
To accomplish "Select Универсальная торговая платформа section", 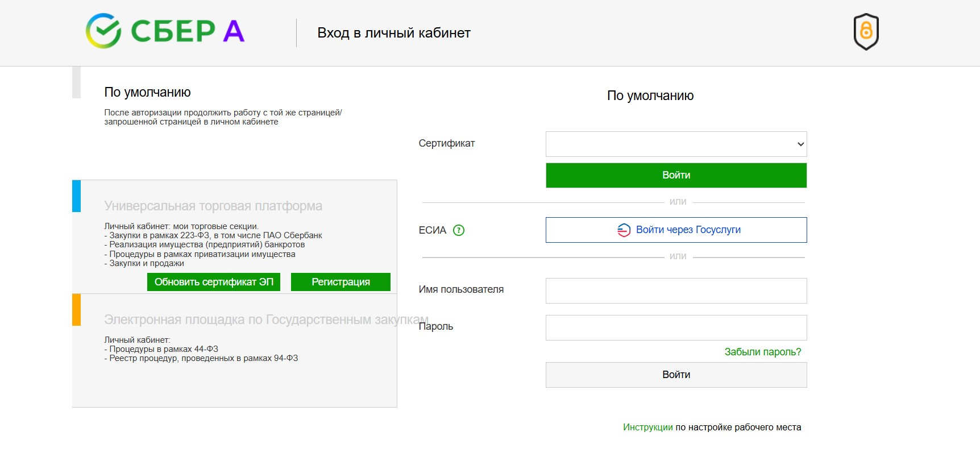I will (x=213, y=206).
